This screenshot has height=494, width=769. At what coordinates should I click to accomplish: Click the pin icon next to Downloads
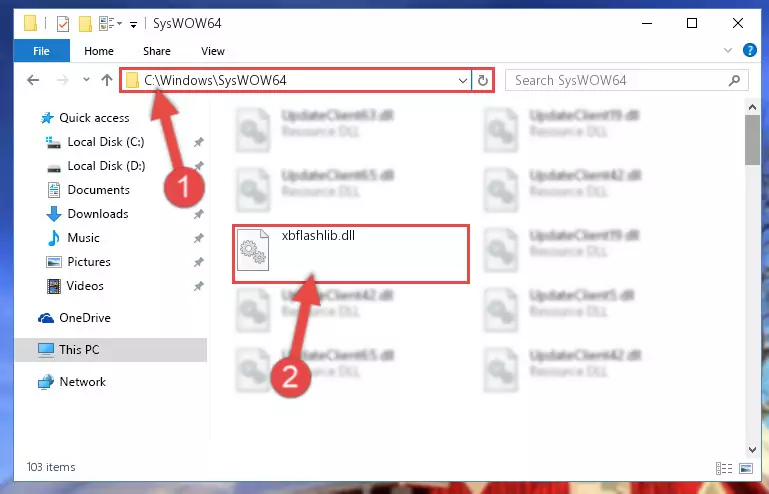click(x=198, y=214)
